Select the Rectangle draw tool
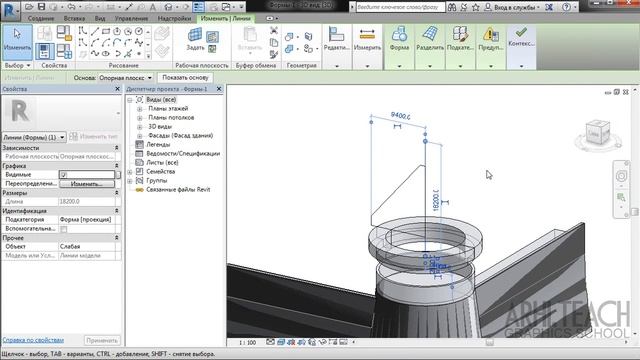 click(x=106, y=31)
